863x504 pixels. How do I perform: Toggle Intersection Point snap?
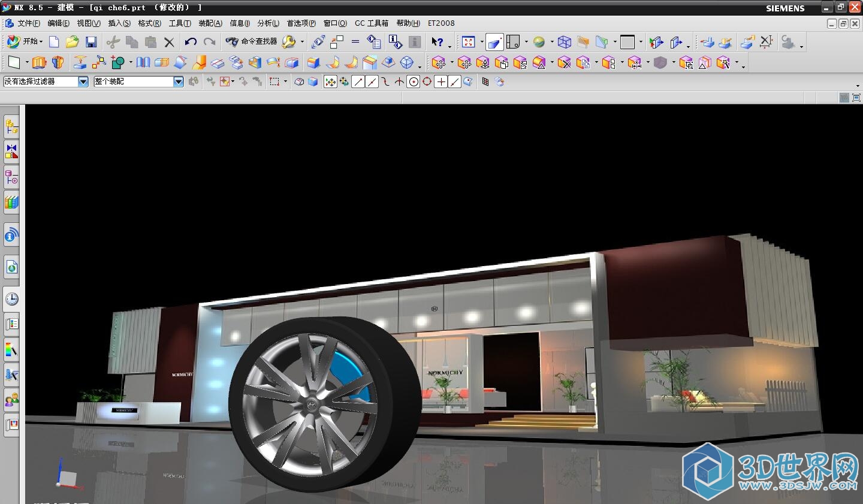pos(399,82)
